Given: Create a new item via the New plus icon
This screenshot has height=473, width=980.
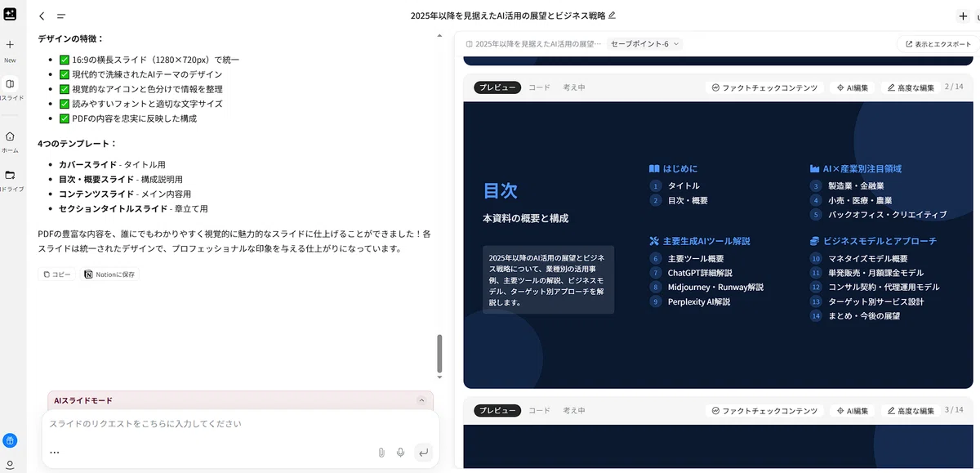Looking at the screenshot, I should (10, 45).
